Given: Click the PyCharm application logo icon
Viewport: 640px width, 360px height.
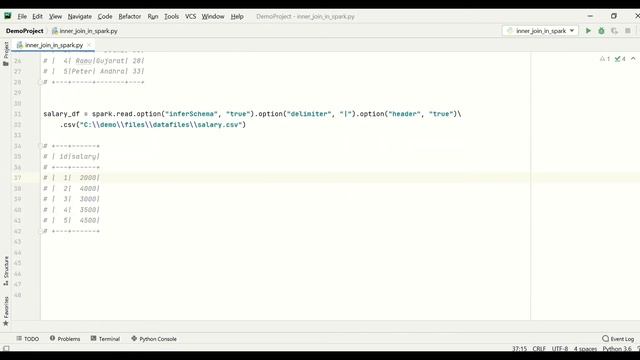Looking at the screenshot, I should point(8,16).
